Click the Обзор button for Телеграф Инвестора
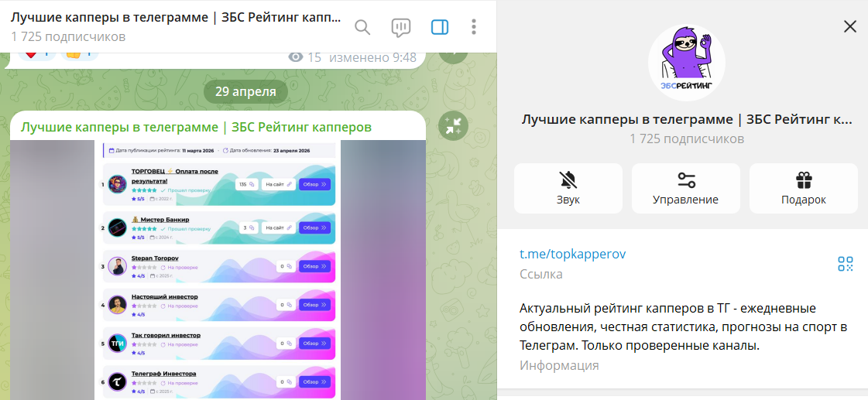 [314, 381]
